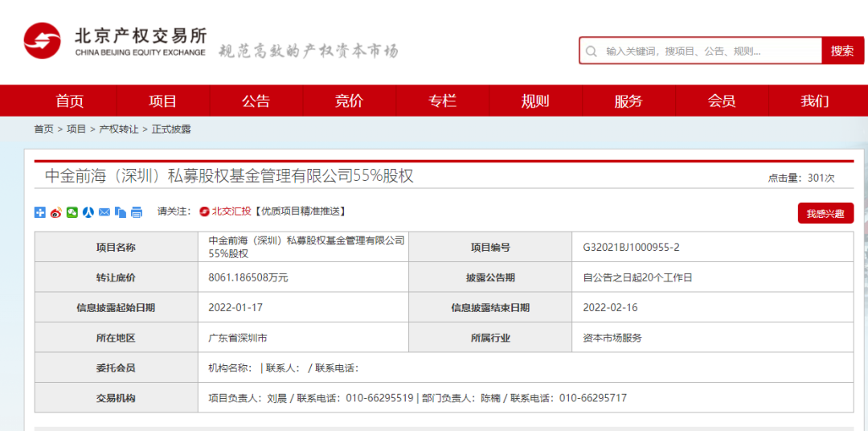Open the 竞价 navigation menu
The height and width of the screenshot is (431, 868).
(x=349, y=101)
